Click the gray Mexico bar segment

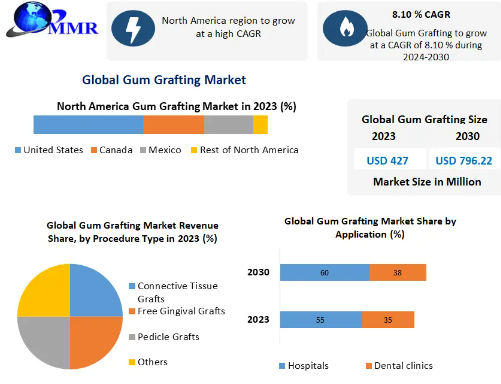[x=228, y=125]
